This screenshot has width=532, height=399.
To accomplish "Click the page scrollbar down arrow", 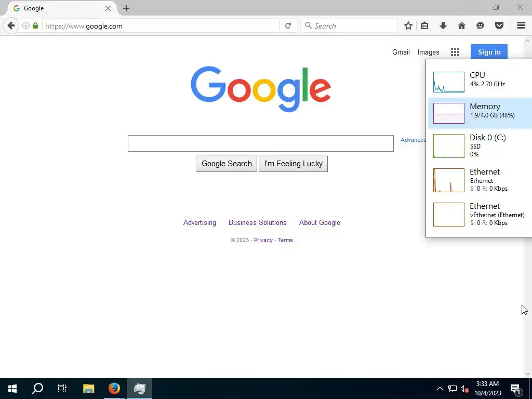I will click(528, 374).
